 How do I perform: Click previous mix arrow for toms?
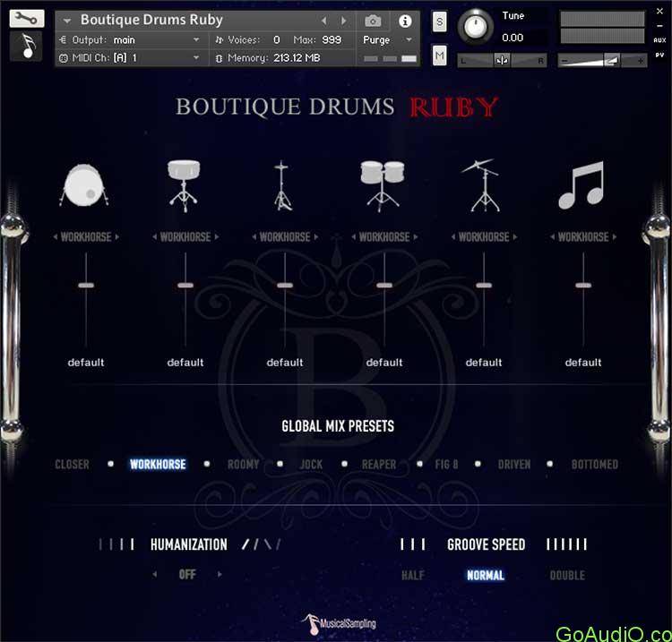point(354,237)
